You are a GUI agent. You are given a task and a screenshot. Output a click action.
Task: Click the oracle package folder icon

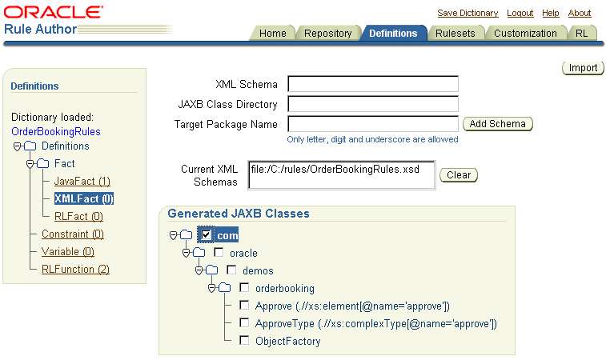[199, 252]
